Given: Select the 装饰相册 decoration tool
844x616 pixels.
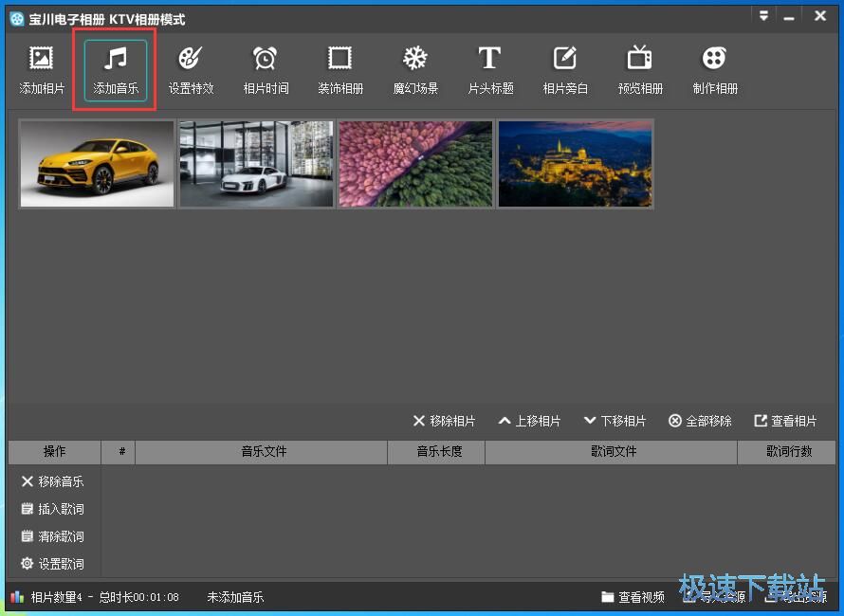Looking at the screenshot, I should point(340,60).
